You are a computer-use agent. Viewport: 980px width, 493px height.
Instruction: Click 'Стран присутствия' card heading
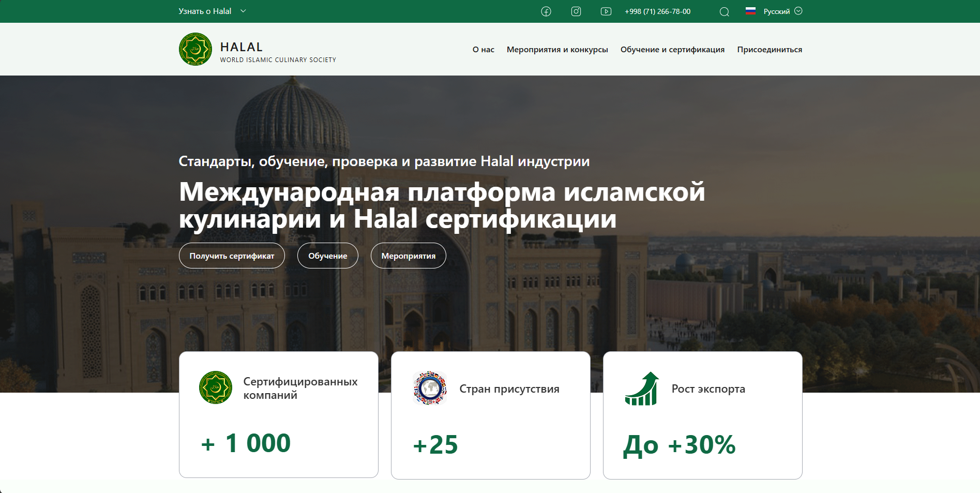coord(509,389)
